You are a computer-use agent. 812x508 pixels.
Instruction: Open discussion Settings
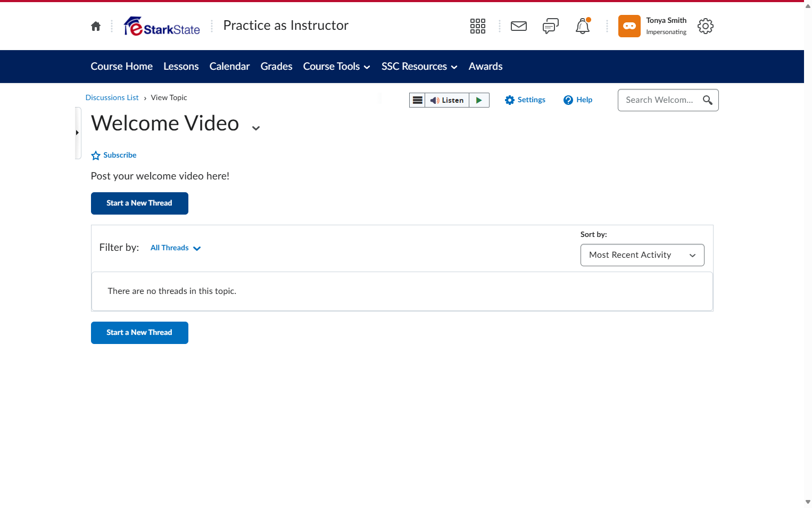525,100
